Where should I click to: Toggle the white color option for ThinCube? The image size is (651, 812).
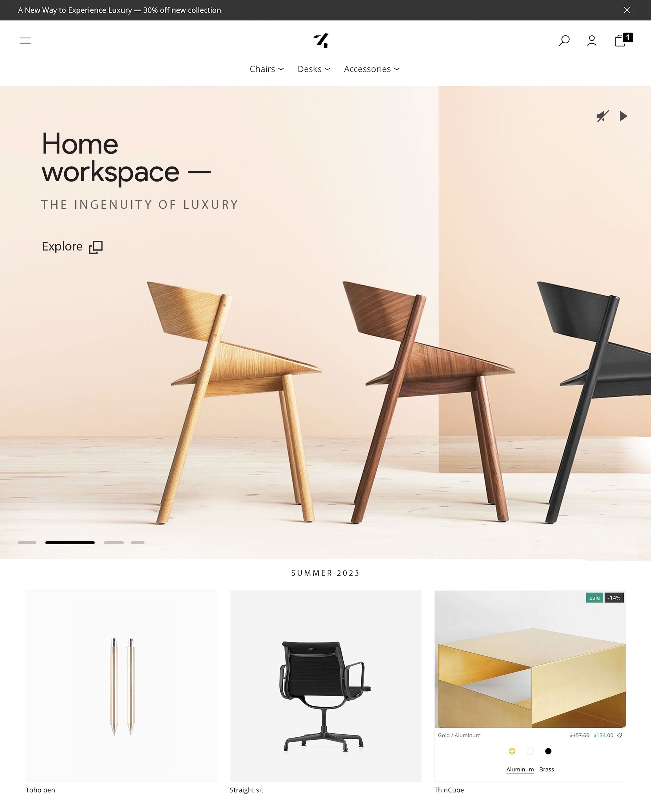[530, 751]
